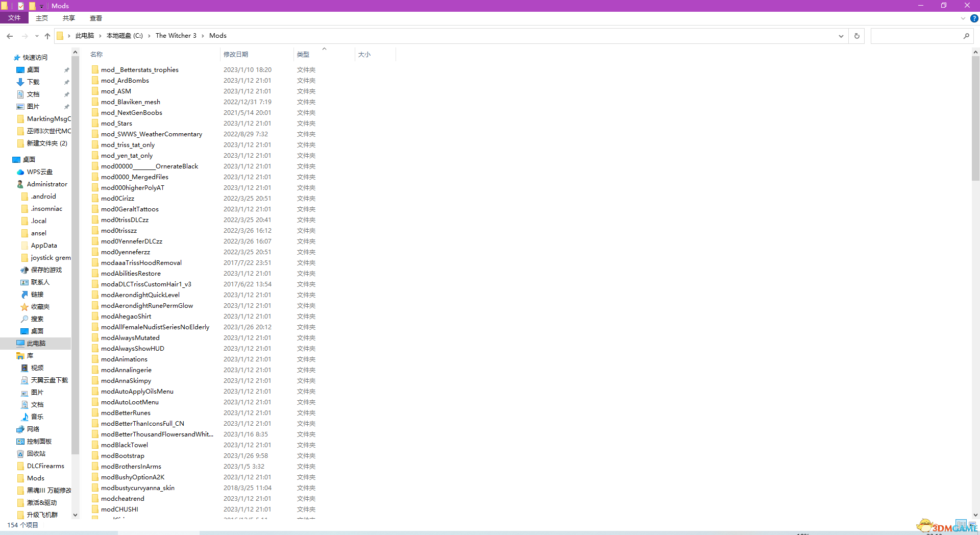Expand the address bar history dropdown
This screenshot has width=980, height=535.
click(x=841, y=36)
